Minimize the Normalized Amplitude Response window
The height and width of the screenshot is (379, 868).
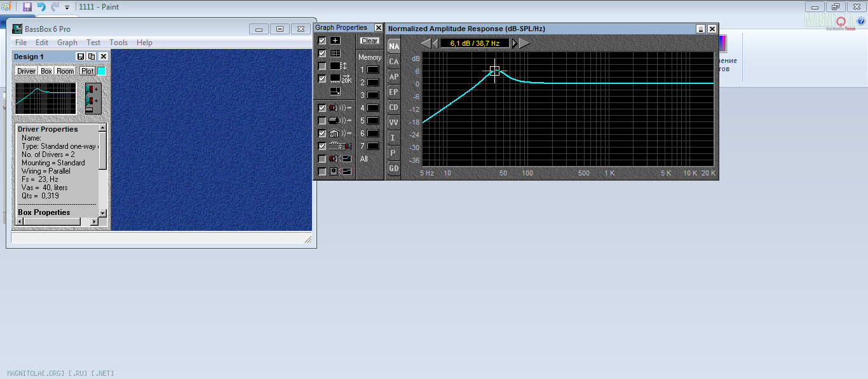(701, 29)
